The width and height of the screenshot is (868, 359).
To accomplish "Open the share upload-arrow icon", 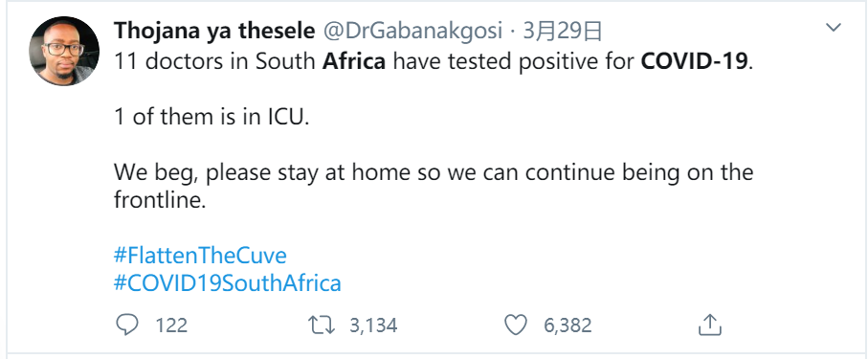I will [x=709, y=325].
